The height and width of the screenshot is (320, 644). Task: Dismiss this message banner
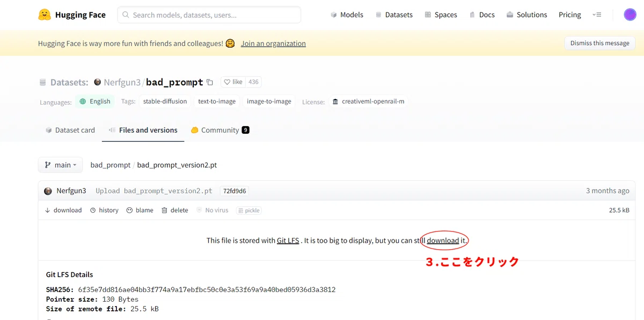[599, 43]
